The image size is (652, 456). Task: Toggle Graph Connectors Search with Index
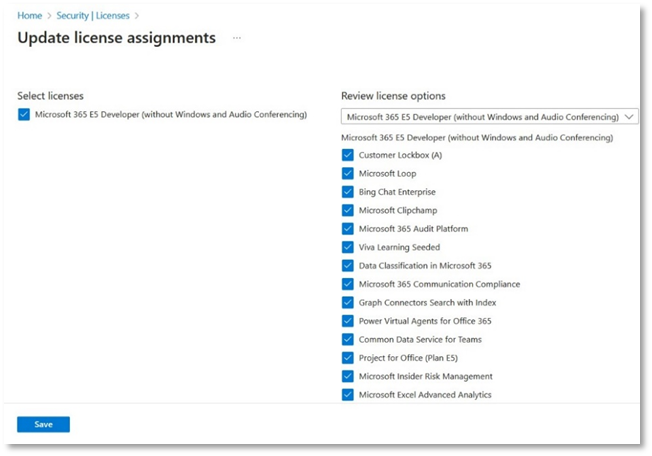pyautogui.click(x=348, y=303)
